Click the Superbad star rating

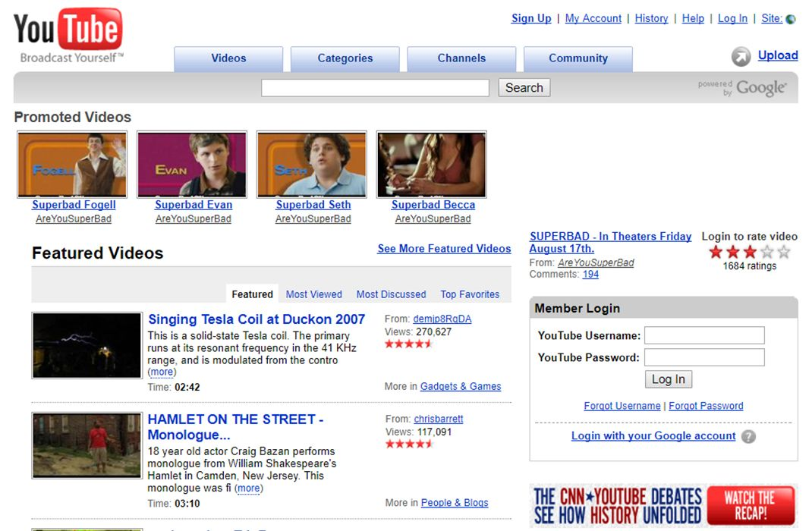(749, 252)
